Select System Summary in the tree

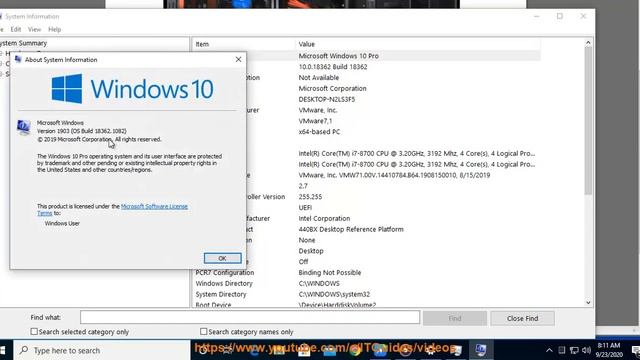(x=24, y=43)
